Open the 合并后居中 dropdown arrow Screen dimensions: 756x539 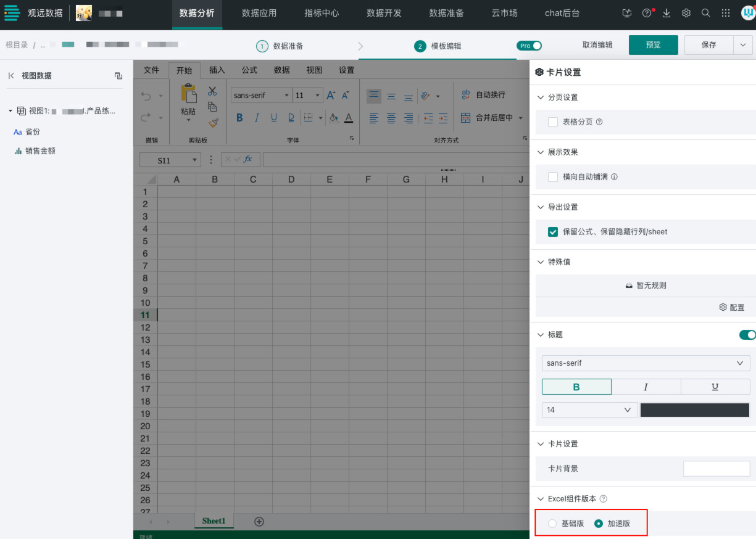(520, 118)
